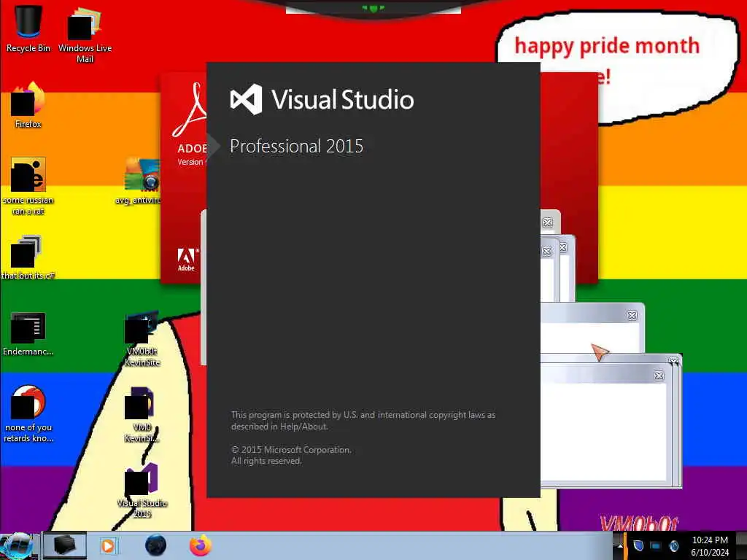Click the Adobe logo on red splash

coord(186,260)
